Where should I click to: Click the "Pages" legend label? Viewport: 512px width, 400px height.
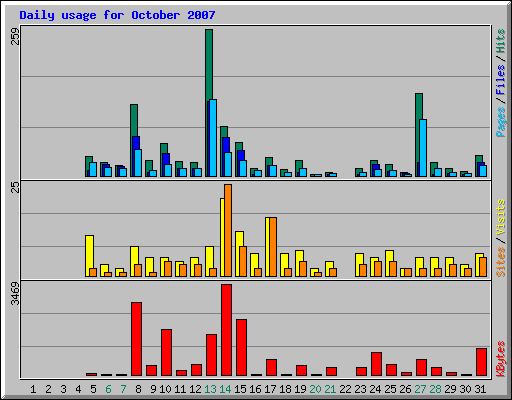click(501, 122)
